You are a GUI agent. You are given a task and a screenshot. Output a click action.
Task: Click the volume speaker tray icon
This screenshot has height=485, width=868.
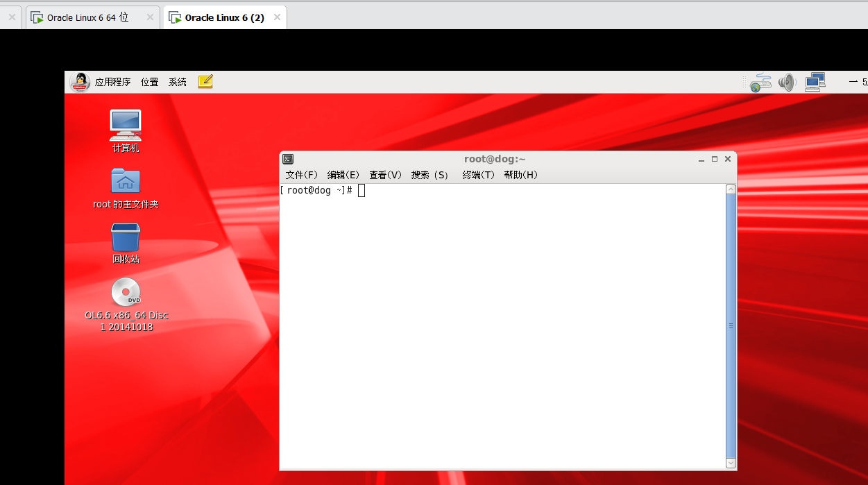[x=787, y=83]
